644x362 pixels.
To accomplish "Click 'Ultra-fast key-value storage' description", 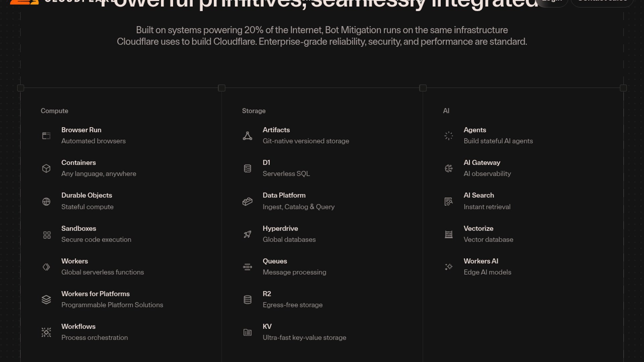I will 304,338.
